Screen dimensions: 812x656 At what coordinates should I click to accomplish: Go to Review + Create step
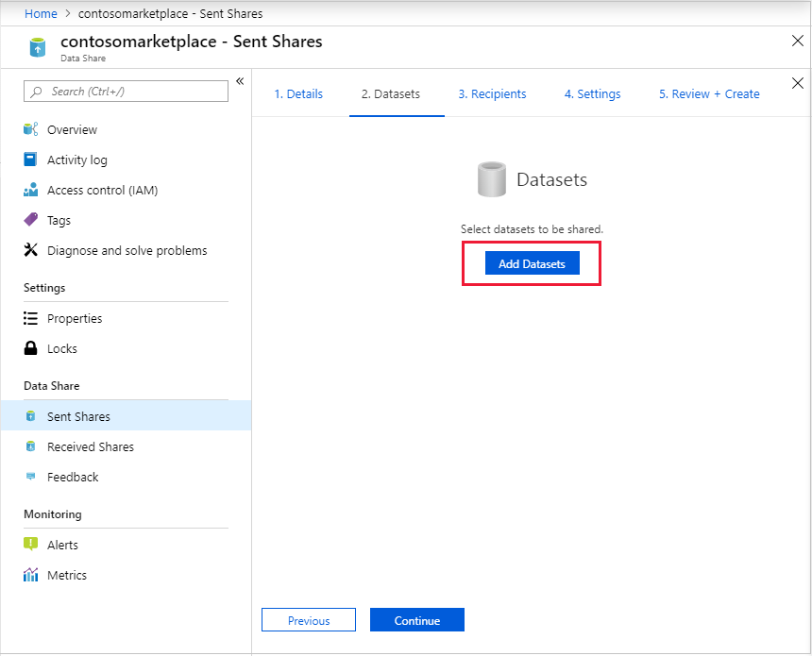click(x=709, y=93)
